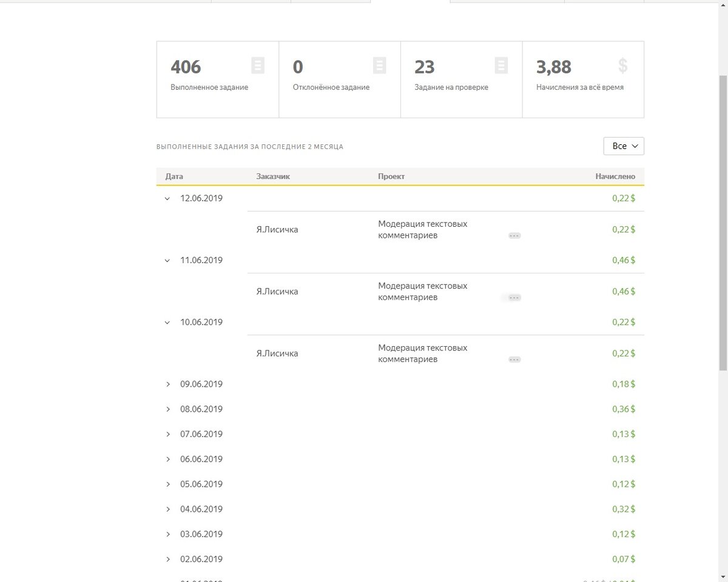
Task: Click the dollar icon in the 3,88 earnings card
Action: coord(622,65)
